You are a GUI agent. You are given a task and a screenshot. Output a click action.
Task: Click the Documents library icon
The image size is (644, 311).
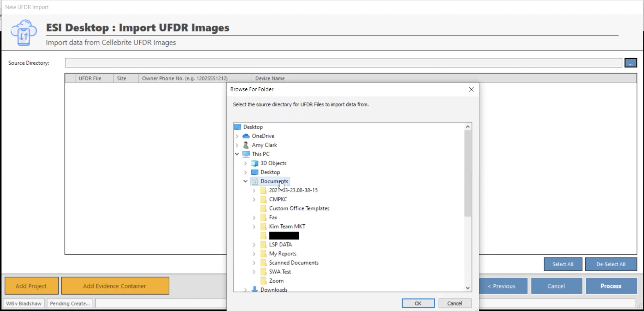(255, 181)
